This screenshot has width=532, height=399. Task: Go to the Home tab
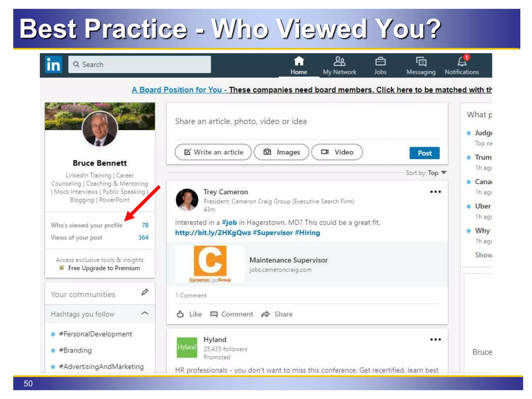pos(299,66)
